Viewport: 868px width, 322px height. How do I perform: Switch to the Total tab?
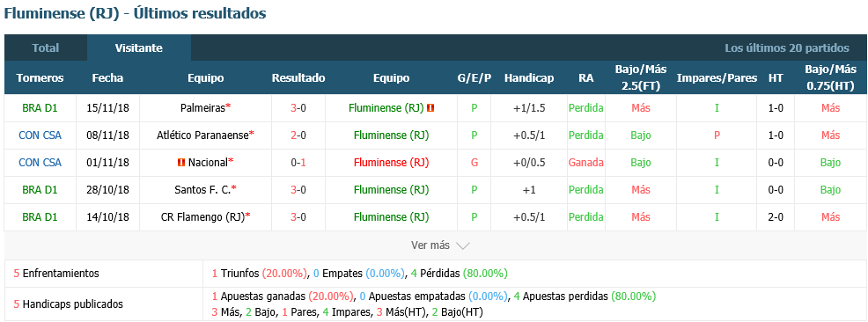[46, 48]
